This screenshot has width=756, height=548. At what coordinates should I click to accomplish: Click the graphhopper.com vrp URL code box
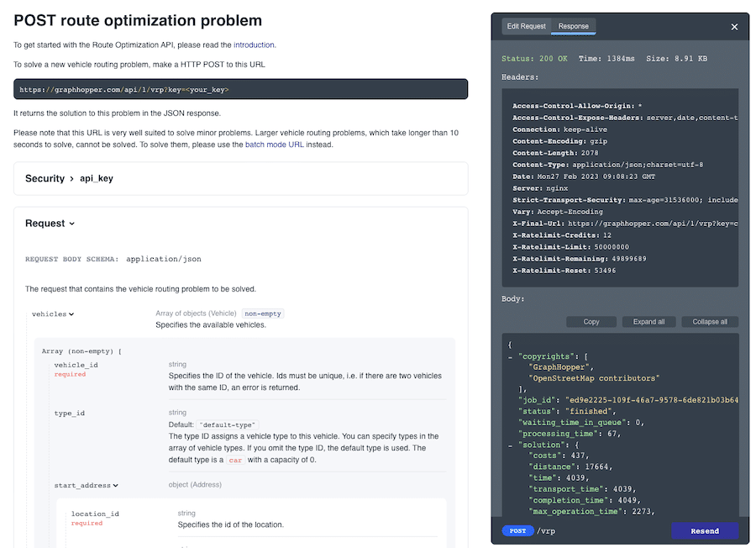coord(240,89)
